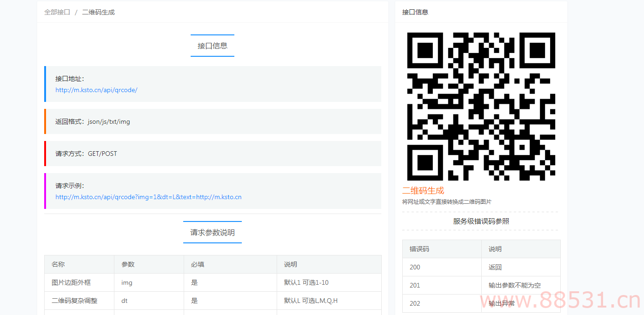This screenshot has height=315, width=644.
Task: Select the centered 接口信息 section heading
Action: (x=212, y=46)
